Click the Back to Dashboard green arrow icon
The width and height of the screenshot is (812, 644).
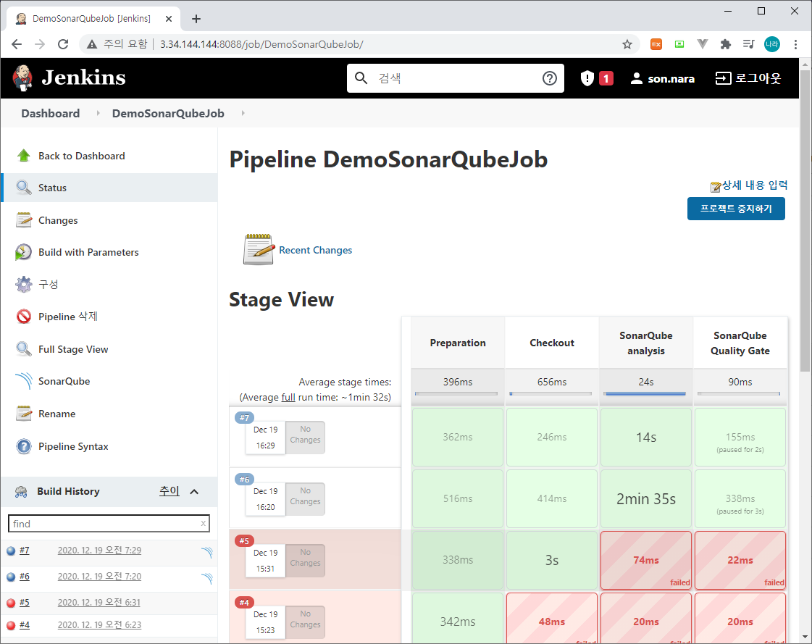coord(24,156)
